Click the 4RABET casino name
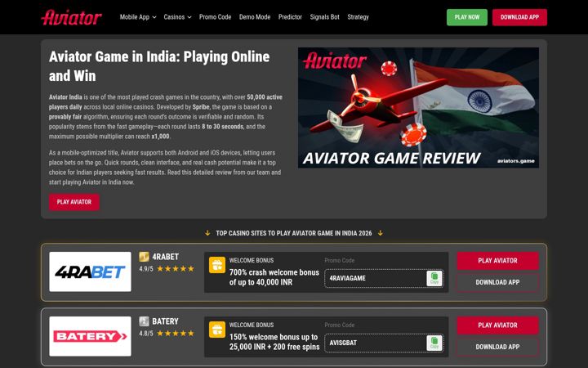The image size is (588, 368). [165, 257]
